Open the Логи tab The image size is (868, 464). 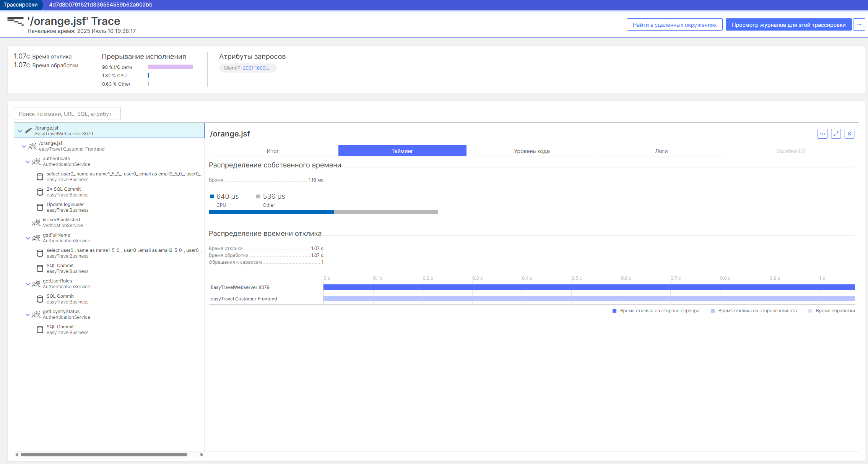click(661, 151)
